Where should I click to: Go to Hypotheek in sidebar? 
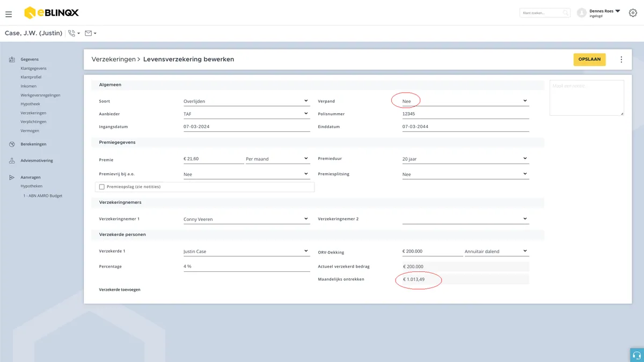(x=30, y=104)
